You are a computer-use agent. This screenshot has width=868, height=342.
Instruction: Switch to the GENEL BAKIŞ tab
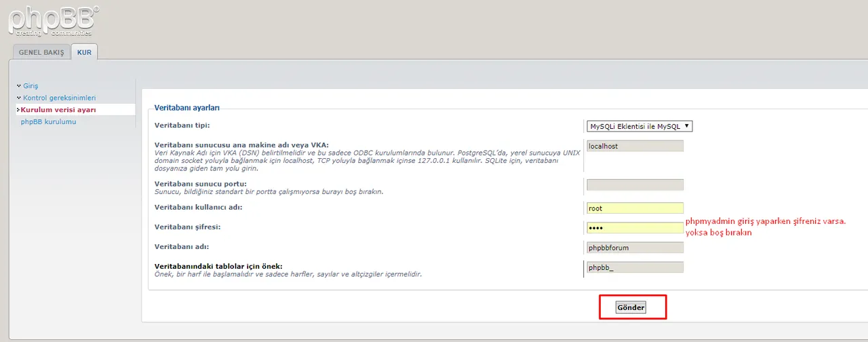pos(41,52)
